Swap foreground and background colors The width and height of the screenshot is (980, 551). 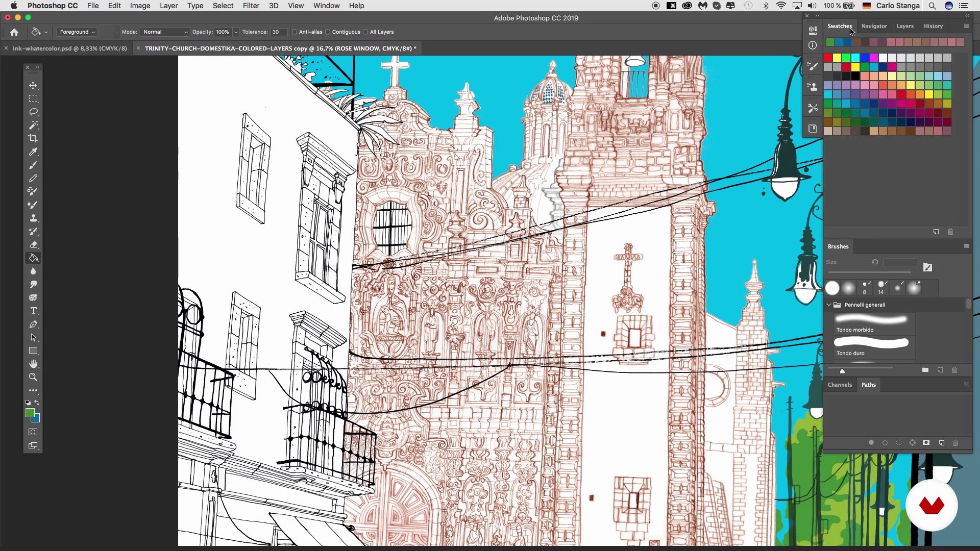click(37, 403)
